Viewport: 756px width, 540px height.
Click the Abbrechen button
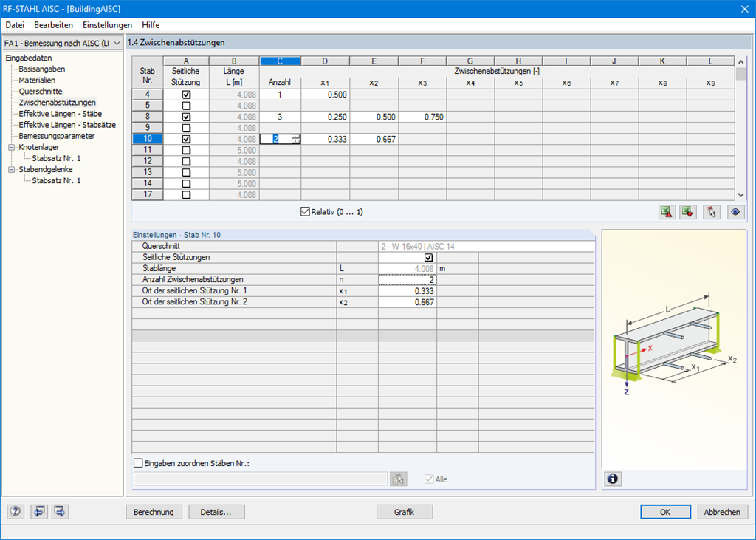click(x=722, y=512)
